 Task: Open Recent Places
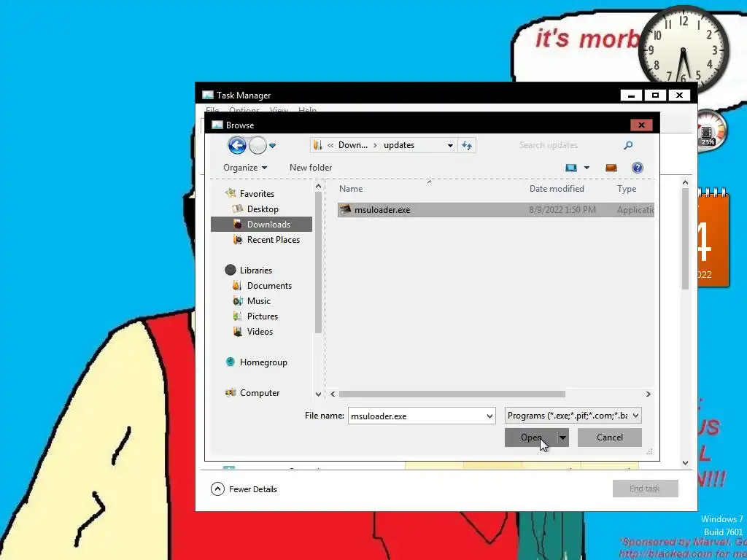click(274, 239)
